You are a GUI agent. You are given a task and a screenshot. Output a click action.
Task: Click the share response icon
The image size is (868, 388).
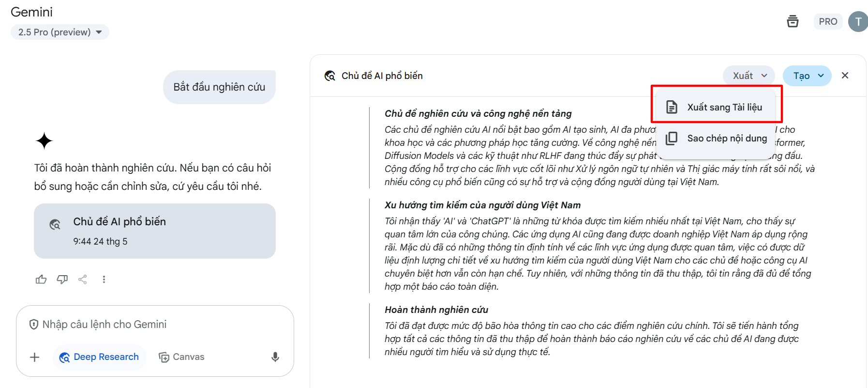(83, 279)
